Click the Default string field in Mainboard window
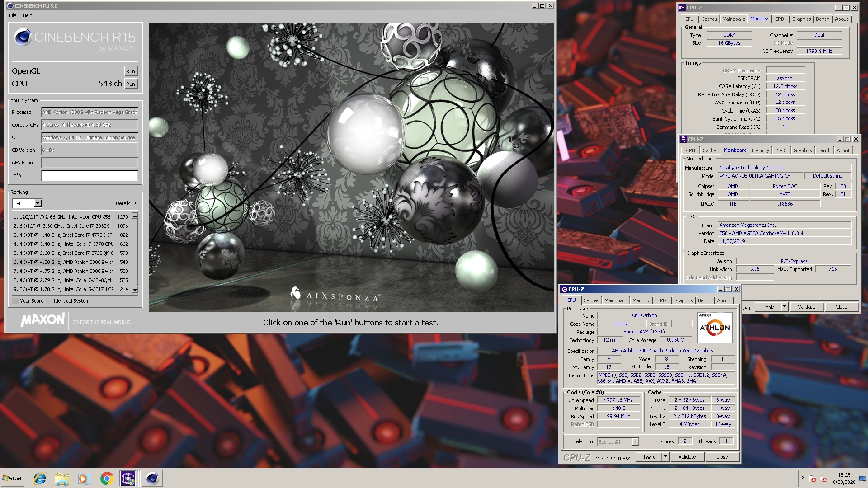 click(x=827, y=176)
